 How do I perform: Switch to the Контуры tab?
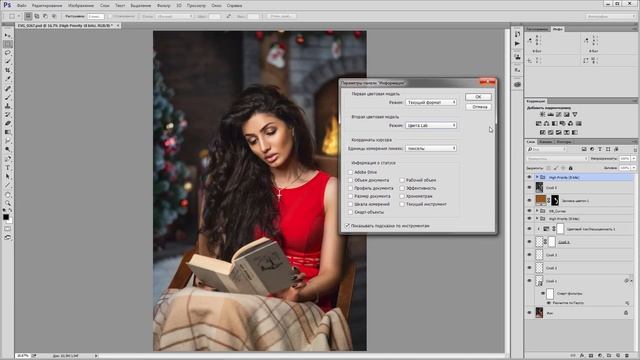pos(564,142)
